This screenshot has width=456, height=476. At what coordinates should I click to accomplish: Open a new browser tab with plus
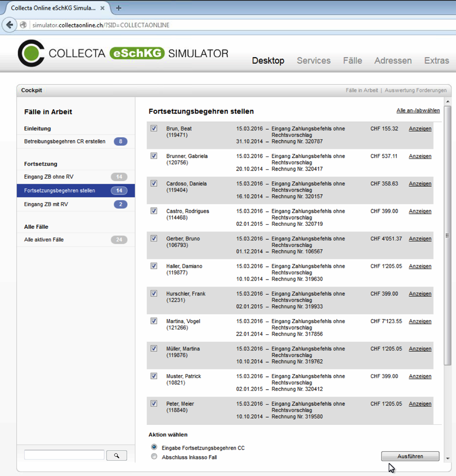click(119, 8)
